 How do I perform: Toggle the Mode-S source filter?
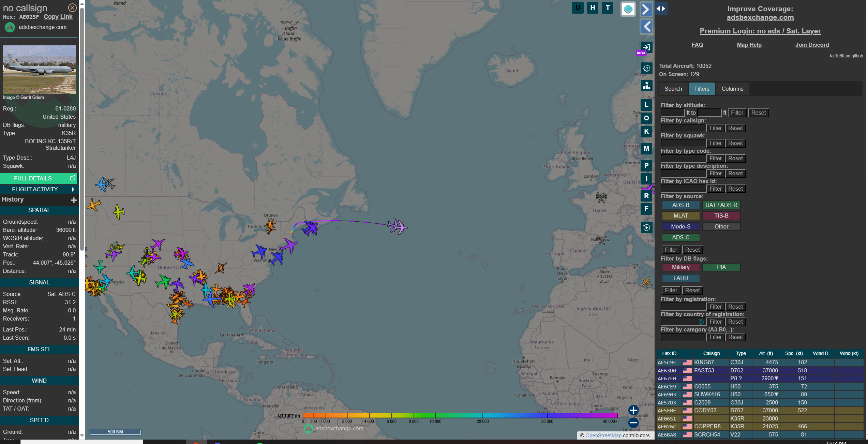point(680,227)
